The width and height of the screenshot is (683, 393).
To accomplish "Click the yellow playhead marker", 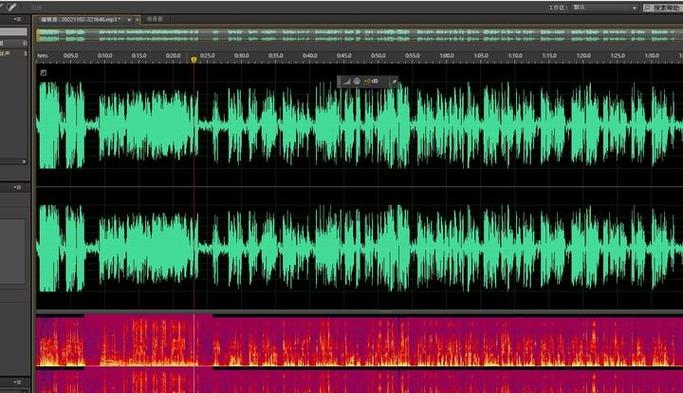I will point(194,60).
